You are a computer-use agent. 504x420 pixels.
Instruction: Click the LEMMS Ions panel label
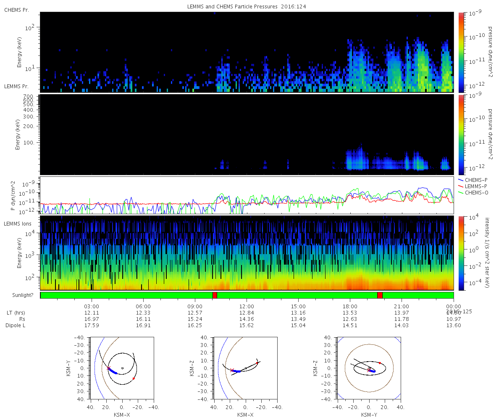pos(18,224)
